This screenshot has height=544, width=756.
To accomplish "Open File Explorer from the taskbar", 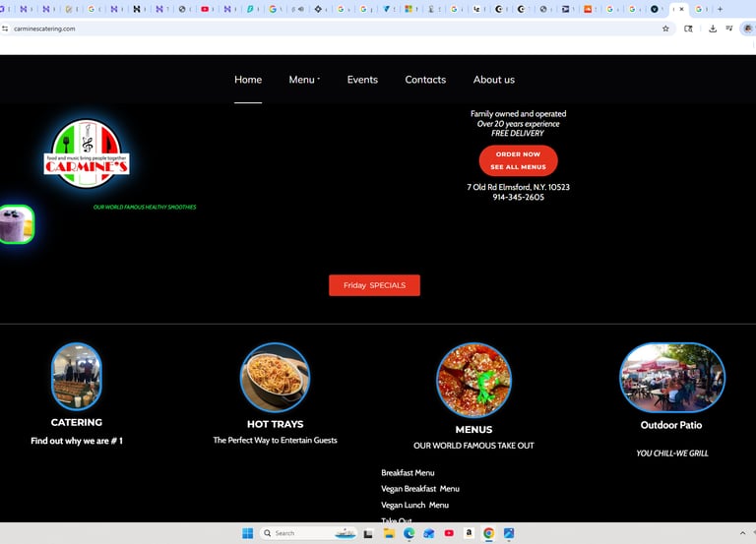I will click(x=389, y=533).
